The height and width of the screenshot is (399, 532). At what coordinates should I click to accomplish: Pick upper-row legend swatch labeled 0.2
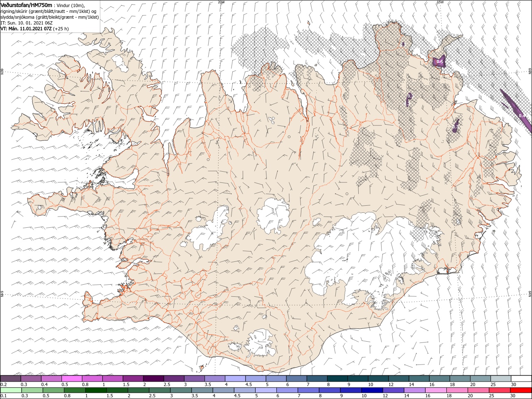[x=11, y=378]
